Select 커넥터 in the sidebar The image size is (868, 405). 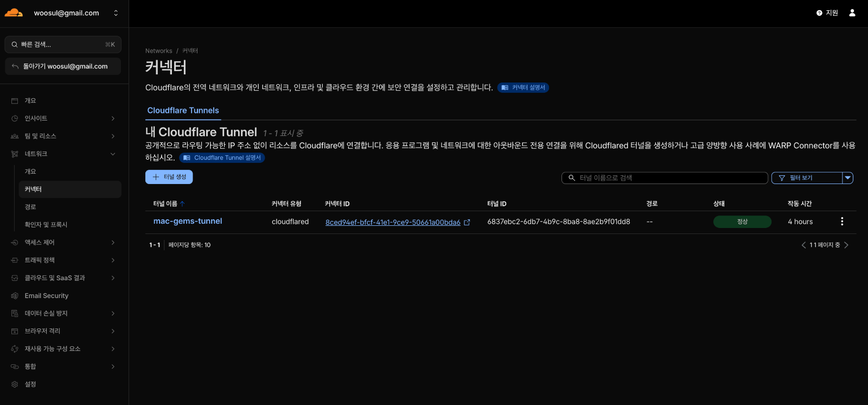click(70, 189)
